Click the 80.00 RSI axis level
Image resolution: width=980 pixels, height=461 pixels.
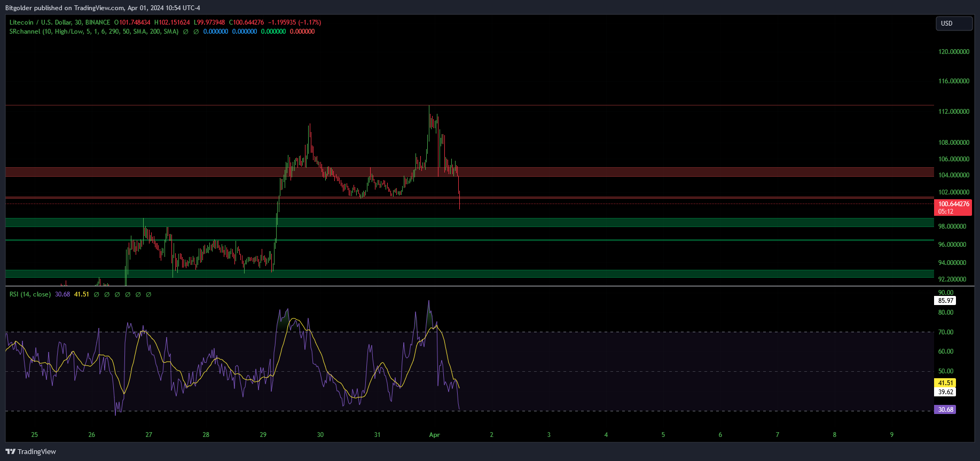pyautogui.click(x=946, y=312)
